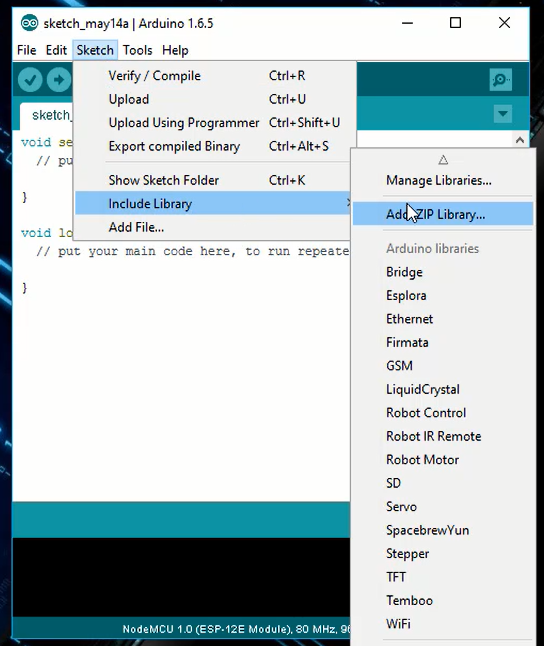Include the Robot IR Remote library
544x646 pixels.
pos(443,436)
